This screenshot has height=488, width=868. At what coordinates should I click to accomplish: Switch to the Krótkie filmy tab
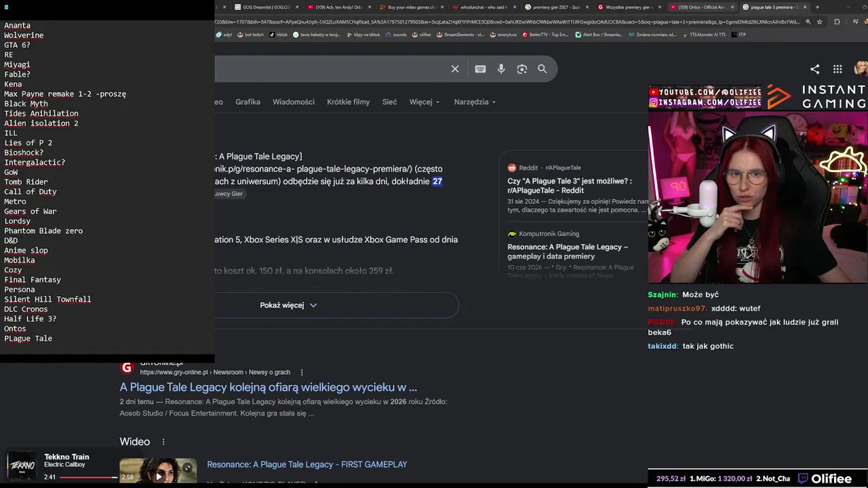(349, 102)
